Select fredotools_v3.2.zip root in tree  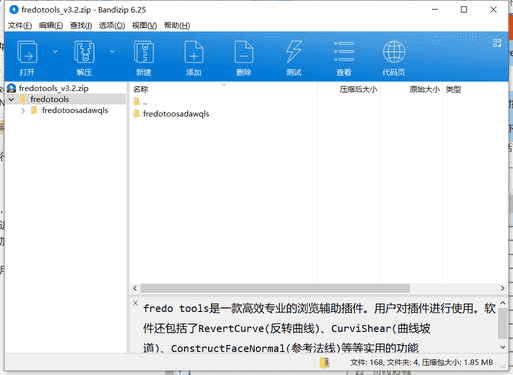click(x=54, y=88)
